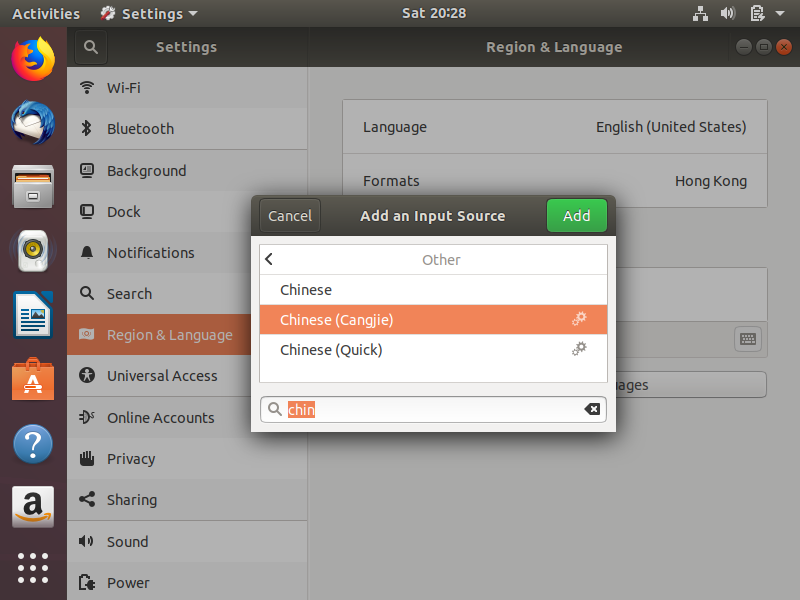Image resolution: width=800 pixels, height=600 pixels.
Task: Change Formats Hong Kong row
Action: coord(555,181)
